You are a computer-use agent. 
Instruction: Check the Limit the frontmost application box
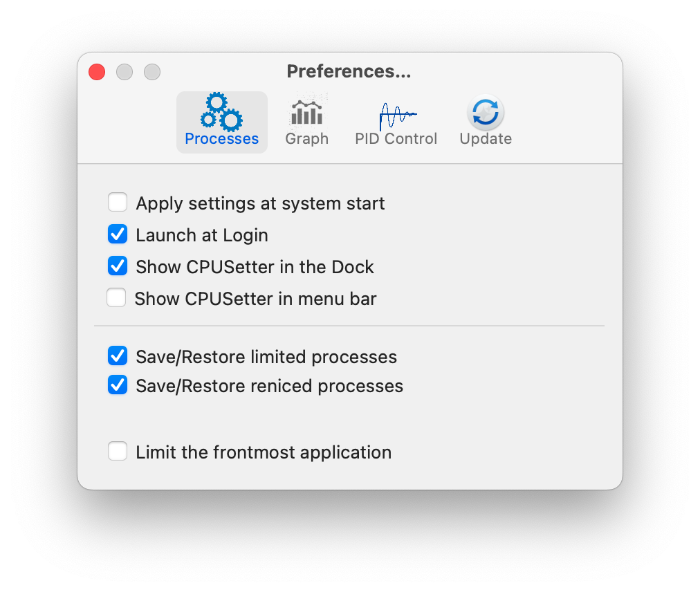[x=118, y=452]
